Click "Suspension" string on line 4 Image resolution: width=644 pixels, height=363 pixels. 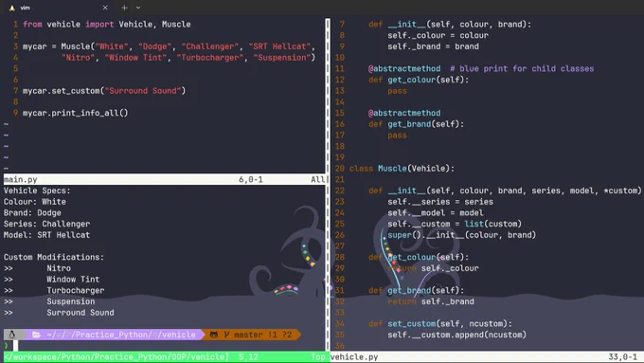[282, 58]
